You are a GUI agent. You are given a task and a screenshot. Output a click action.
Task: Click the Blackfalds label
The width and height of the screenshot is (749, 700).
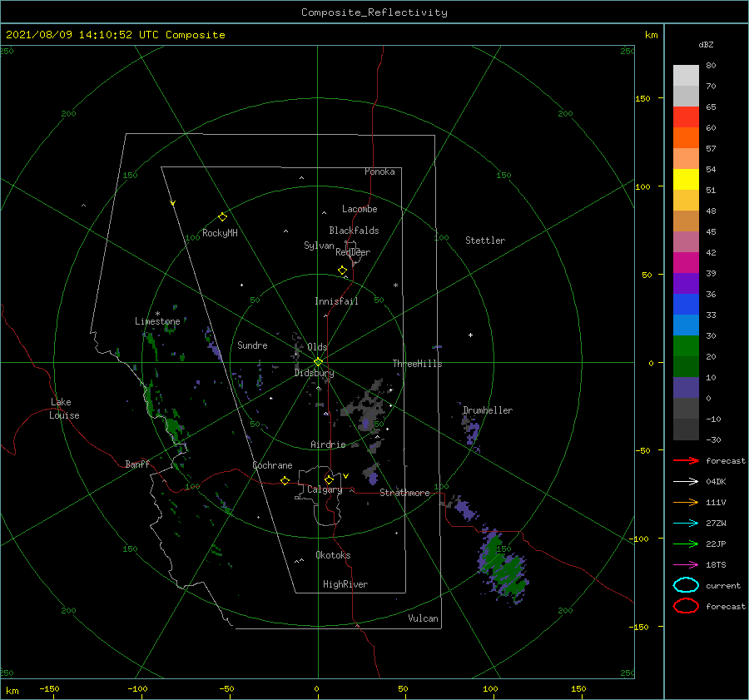click(x=354, y=231)
